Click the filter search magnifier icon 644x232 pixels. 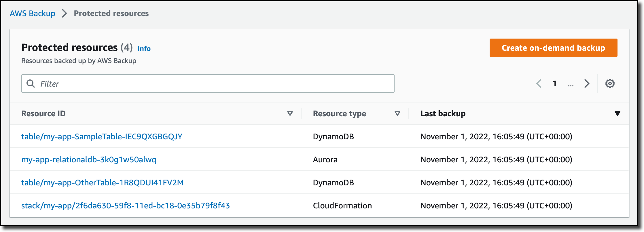pyautogui.click(x=31, y=83)
